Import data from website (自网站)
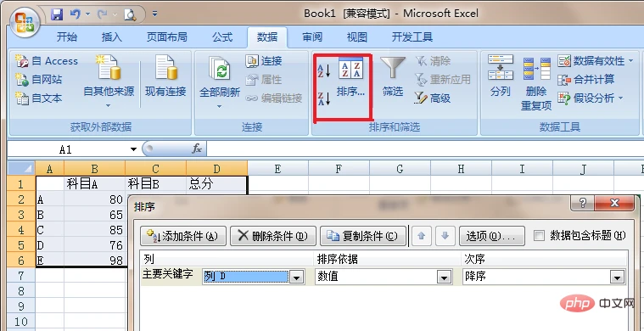The height and width of the screenshot is (331, 644). point(39,79)
